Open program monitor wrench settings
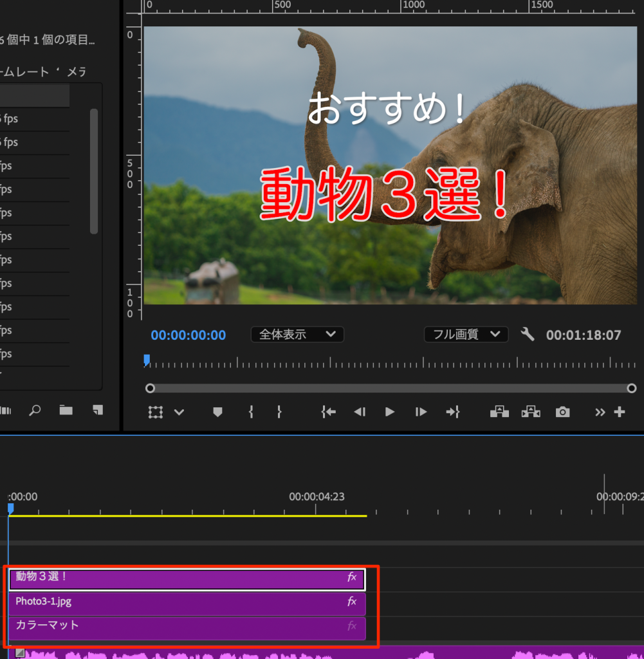This screenshot has height=659, width=644. [528, 335]
